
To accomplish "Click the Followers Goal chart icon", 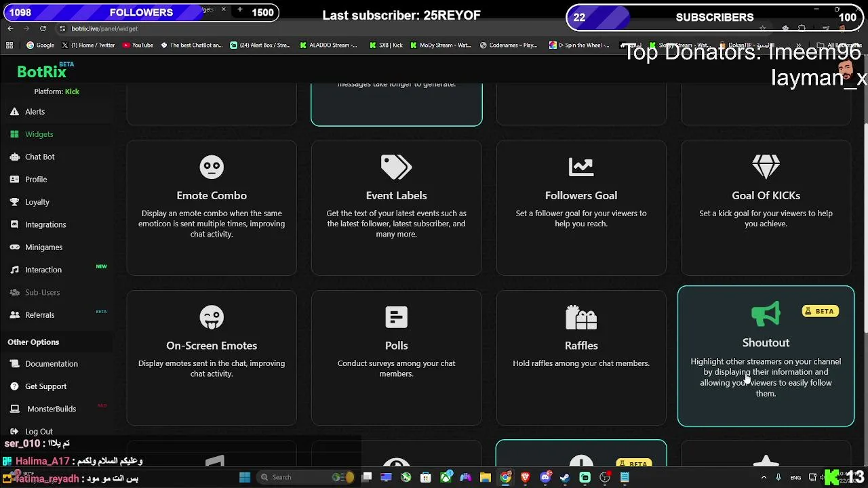I will (581, 167).
